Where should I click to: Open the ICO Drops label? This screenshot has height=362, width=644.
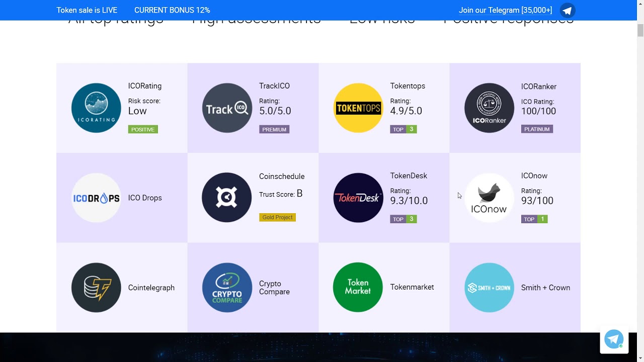click(x=145, y=198)
